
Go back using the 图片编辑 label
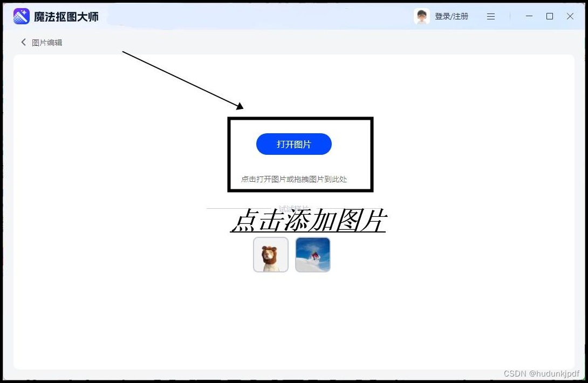click(x=47, y=42)
